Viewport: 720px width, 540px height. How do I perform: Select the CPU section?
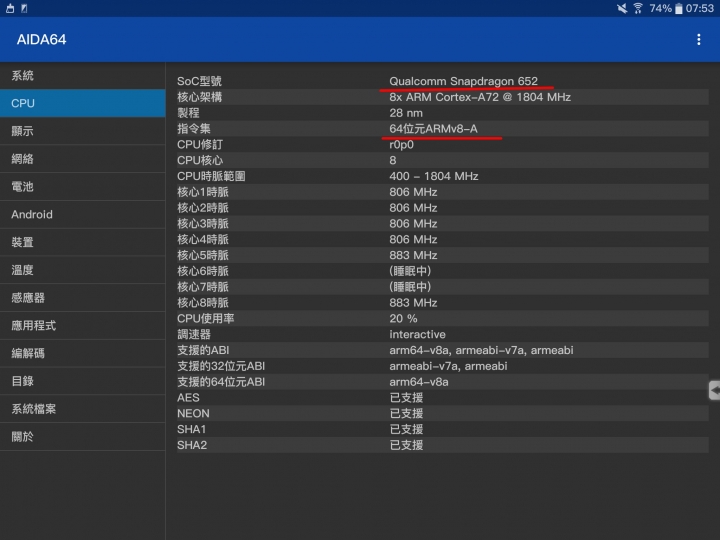[x=83, y=103]
